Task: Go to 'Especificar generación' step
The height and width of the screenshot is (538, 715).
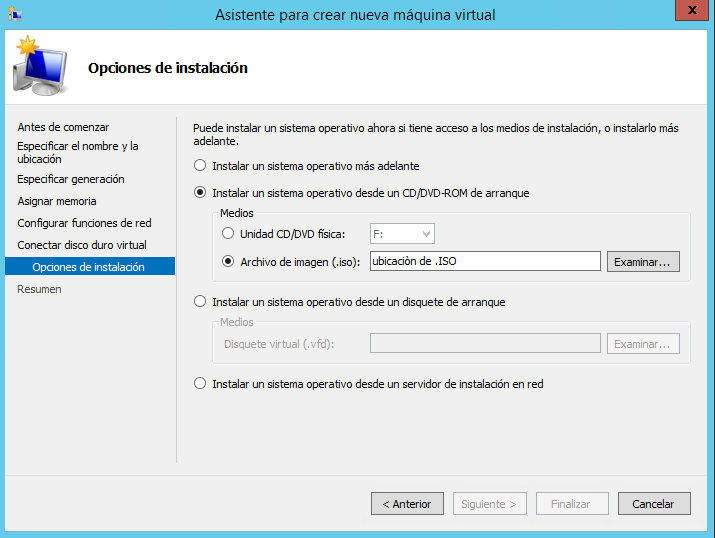Action: pos(71,179)
